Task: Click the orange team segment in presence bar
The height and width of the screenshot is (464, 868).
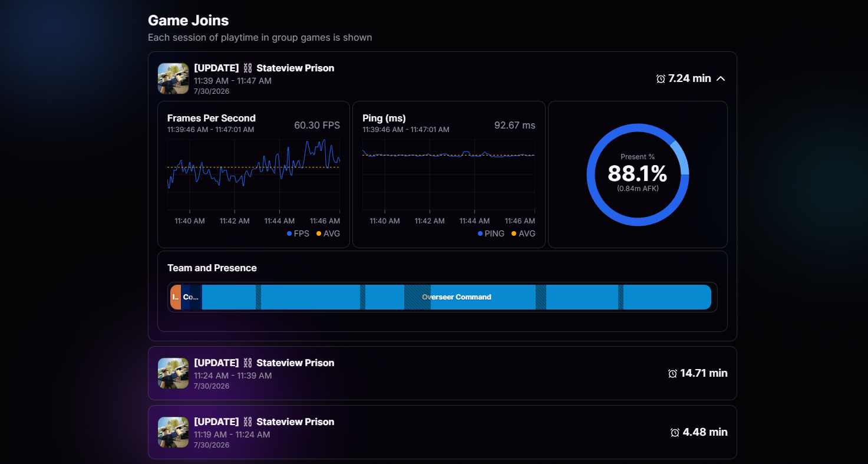Action: pos(176,297)
